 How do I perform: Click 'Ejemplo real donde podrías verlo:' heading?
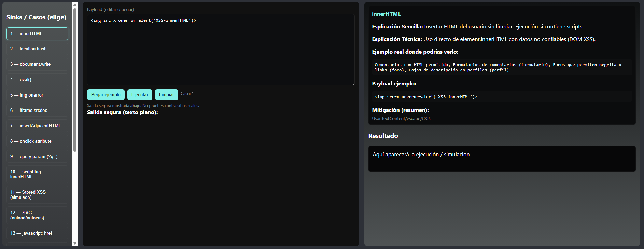point(415,52)
